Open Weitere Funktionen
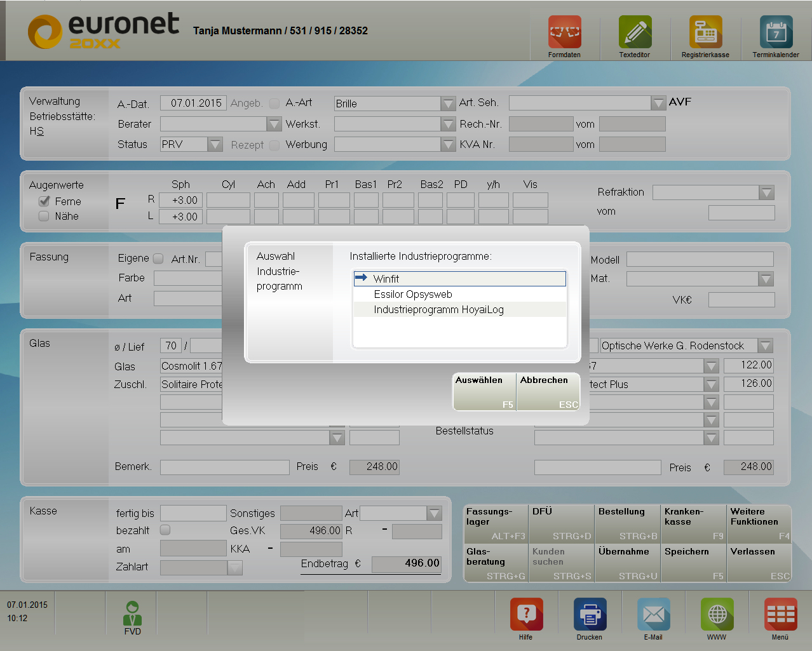The height and width of the screenshot is (651, 812). pyautogui.click(x=759, y=524)
